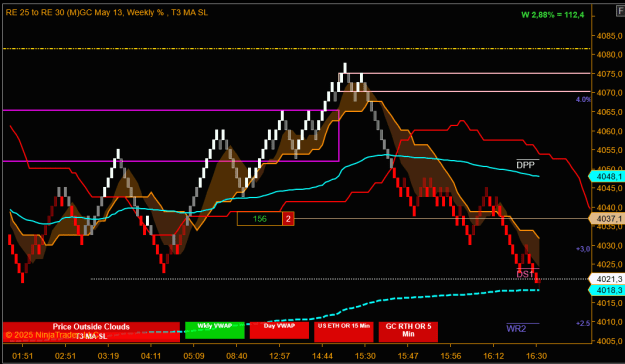The width and height of the screenshot is (625, 364).
Task: Click the DS1 support label
Action: (x=526, y=274)
